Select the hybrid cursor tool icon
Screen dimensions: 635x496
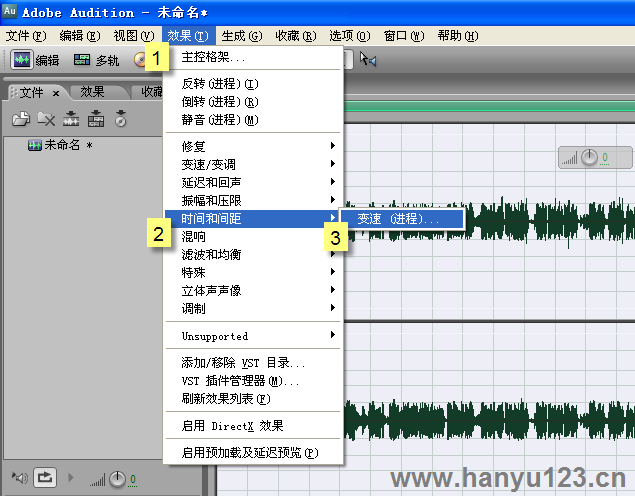(368, 60)
